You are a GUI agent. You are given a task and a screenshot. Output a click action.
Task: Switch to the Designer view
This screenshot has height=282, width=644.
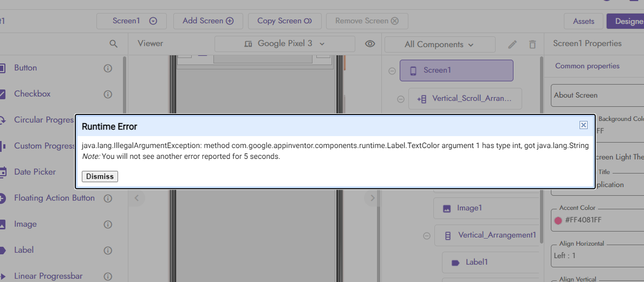[625, 21]
